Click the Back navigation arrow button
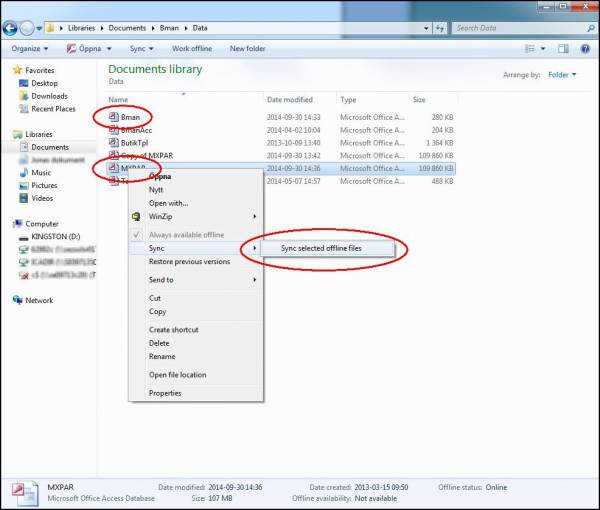The height and width of the screenshot is (510, 600). [x=17, y=28]
